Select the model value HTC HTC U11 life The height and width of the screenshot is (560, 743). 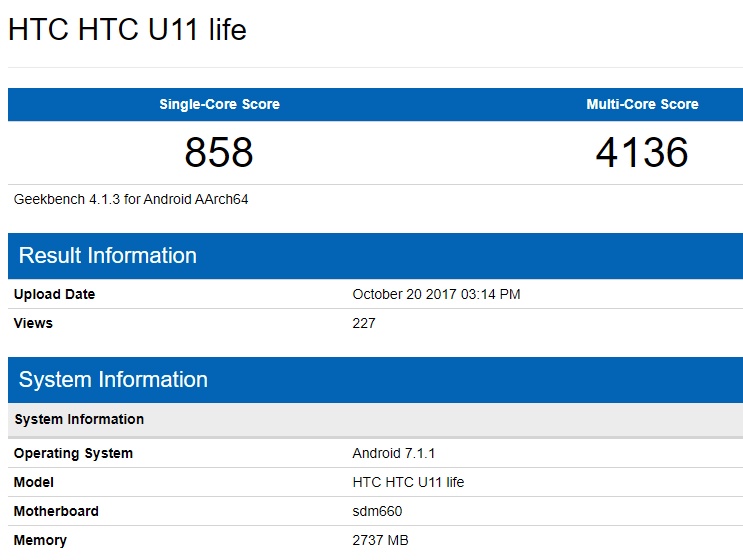408,482
